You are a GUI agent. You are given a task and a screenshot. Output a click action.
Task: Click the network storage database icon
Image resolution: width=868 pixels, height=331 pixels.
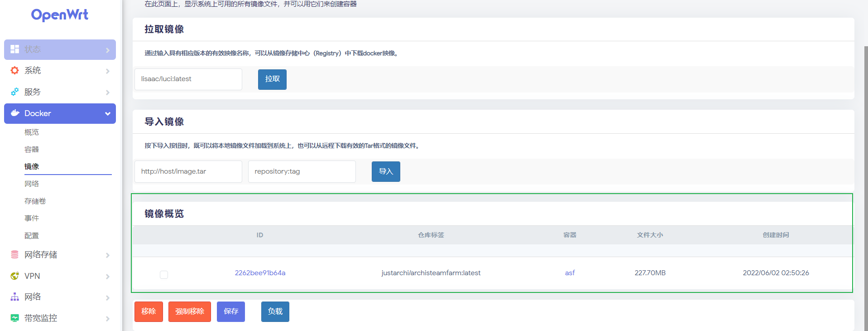14,254
